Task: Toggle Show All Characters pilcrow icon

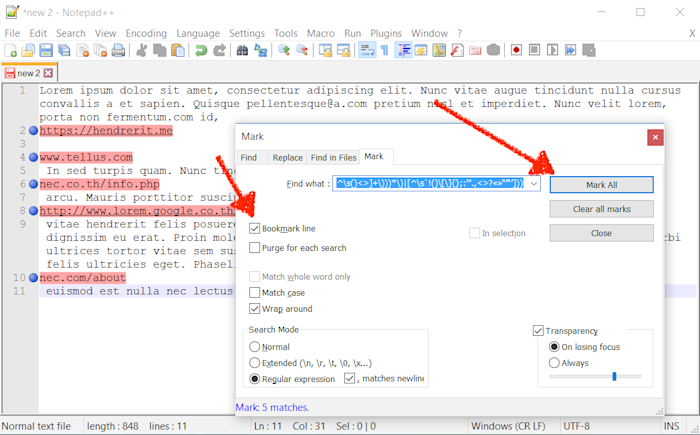Action: pyautogui.click(x=384, y=50)
